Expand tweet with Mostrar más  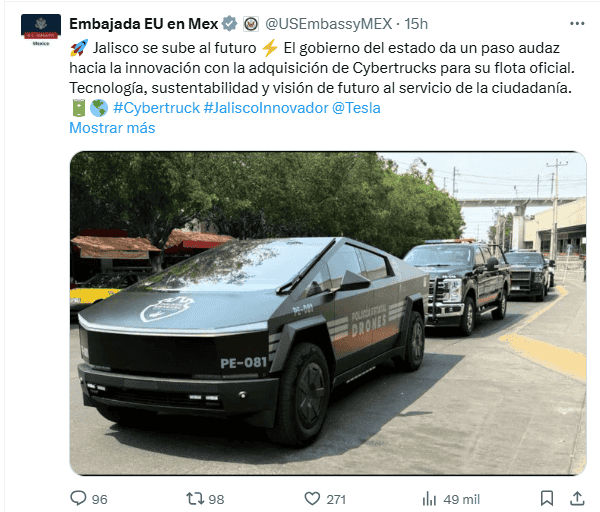point(112,128)
